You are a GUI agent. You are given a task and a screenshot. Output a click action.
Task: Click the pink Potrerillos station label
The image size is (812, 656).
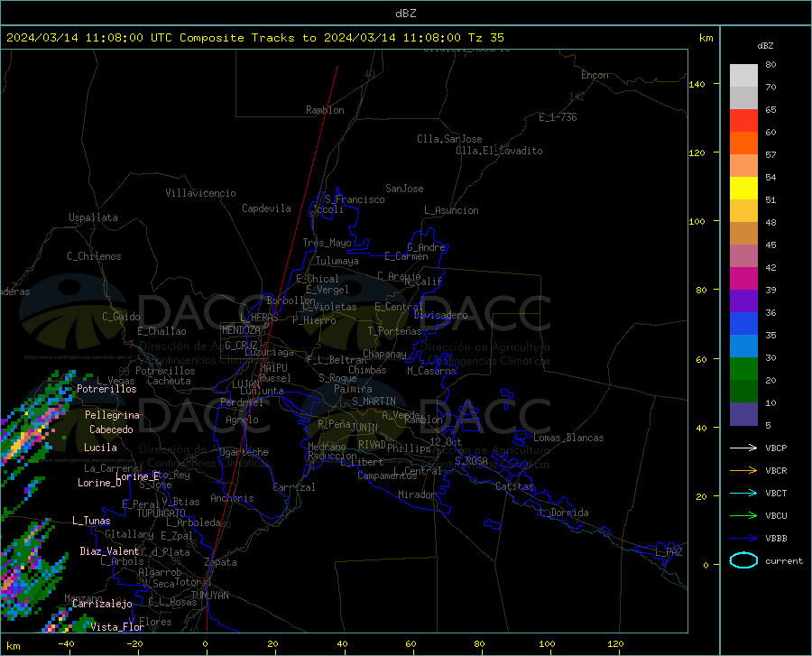click(106, 389)
